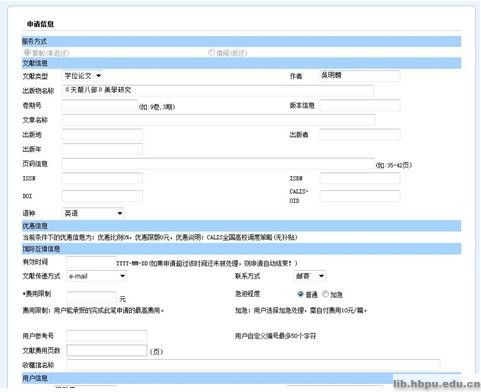Click the 出版者 input field
481x392 pixels.
tap(360, 134)
